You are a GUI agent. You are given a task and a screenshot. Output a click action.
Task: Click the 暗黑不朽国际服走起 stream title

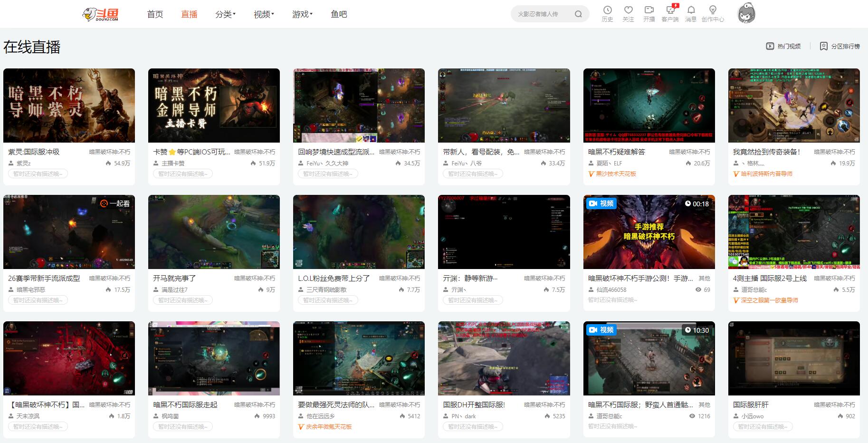pyautogui.click(x=185, y=404)
